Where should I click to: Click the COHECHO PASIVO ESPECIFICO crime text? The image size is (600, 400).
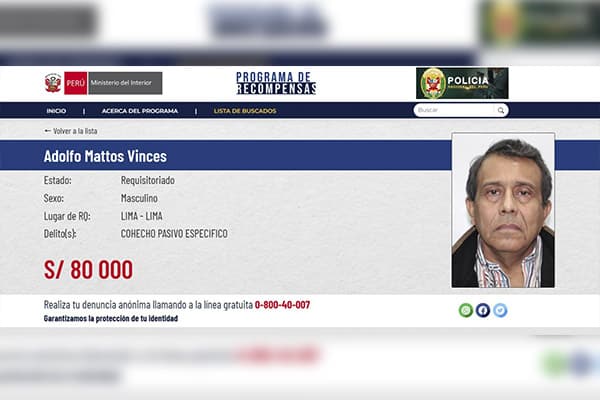174,233
